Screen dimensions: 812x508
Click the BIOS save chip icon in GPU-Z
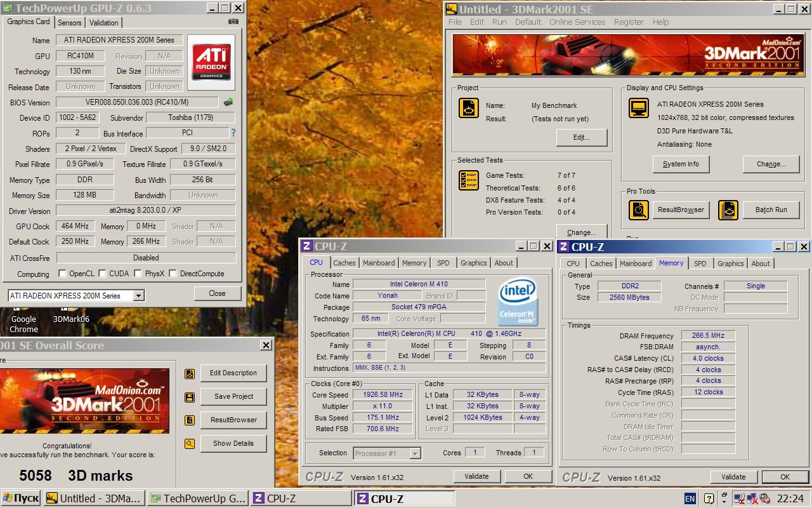tap(228, 102)
